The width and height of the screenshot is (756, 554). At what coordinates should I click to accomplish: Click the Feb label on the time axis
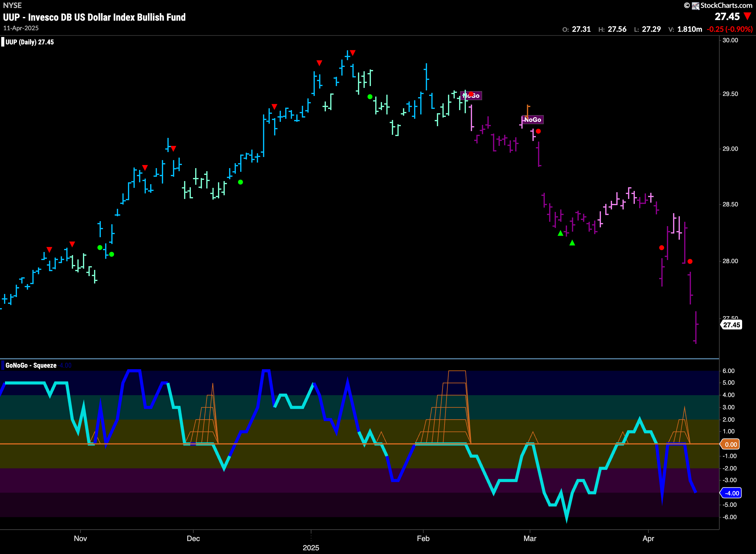423,538
